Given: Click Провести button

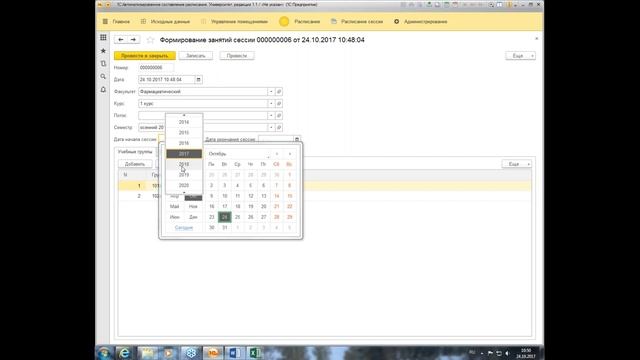Looking at the screenshot, I should 237,56.
